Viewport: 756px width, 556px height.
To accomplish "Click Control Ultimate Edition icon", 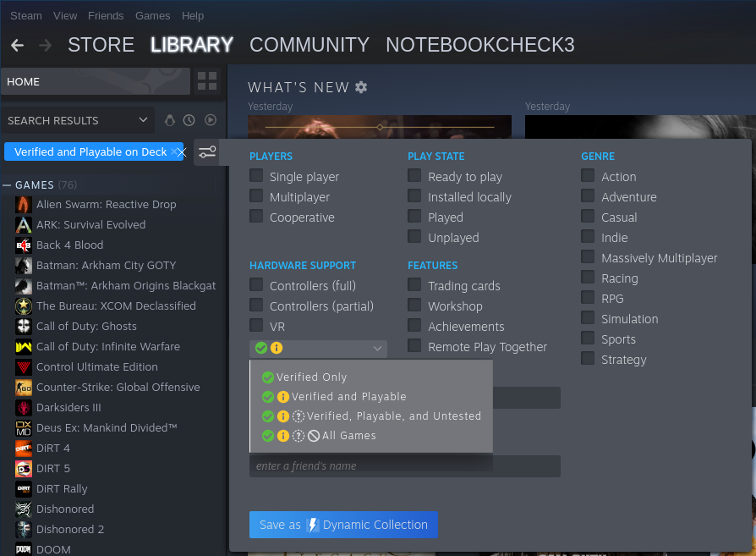I will pos(24,366).
